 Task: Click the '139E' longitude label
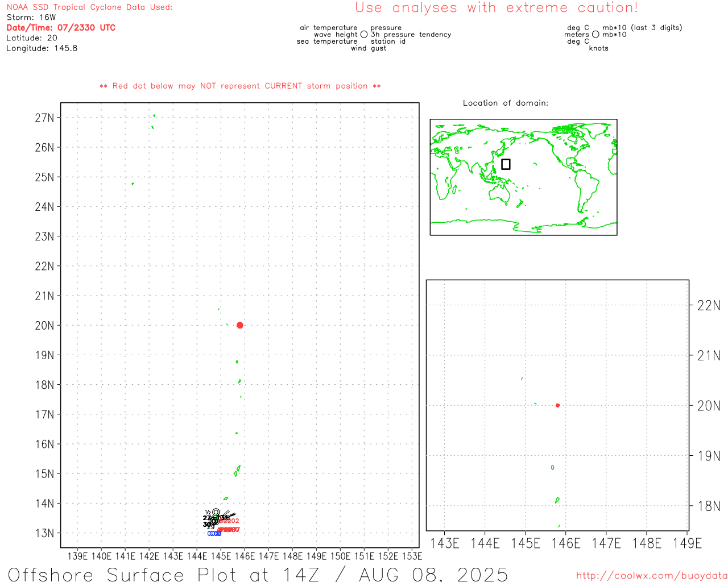[x=78, y=556]
